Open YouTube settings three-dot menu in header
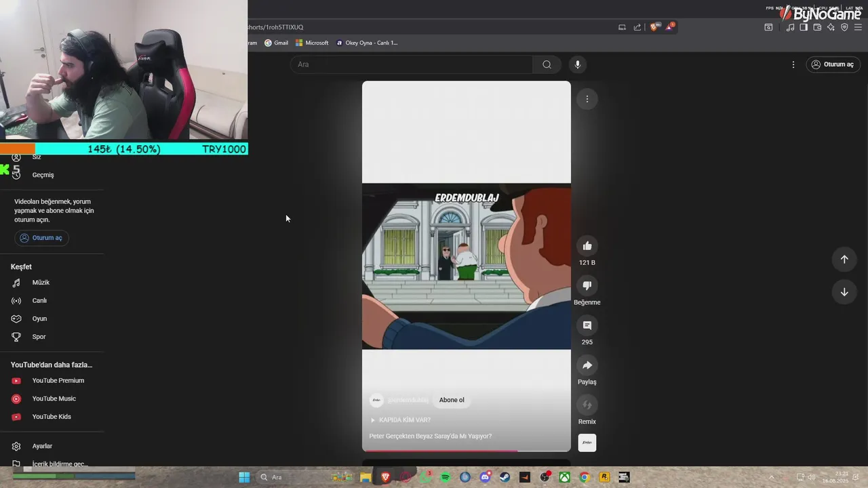The image size is (868, 488). 793,64
